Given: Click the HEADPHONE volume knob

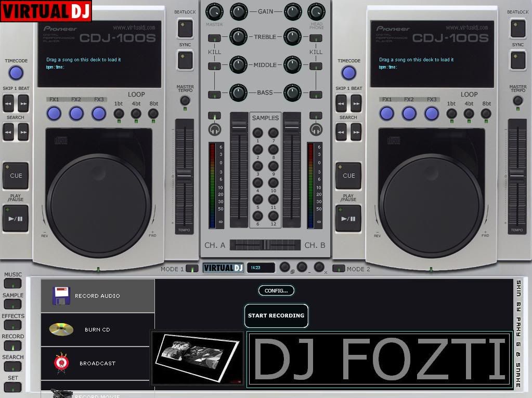Looking at the screenshot, I should (x=316, y=11).
